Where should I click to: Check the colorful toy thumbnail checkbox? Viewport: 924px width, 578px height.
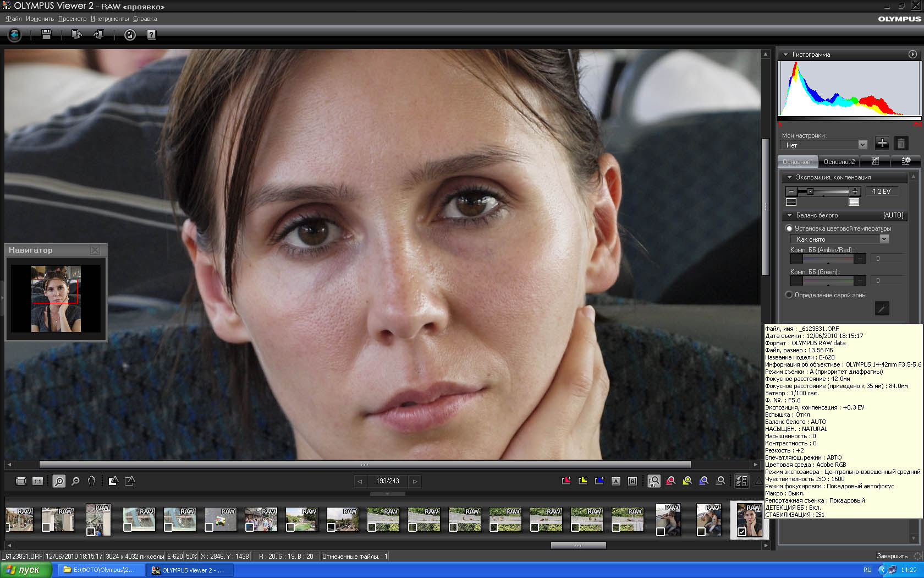click(x=209, y=527)
